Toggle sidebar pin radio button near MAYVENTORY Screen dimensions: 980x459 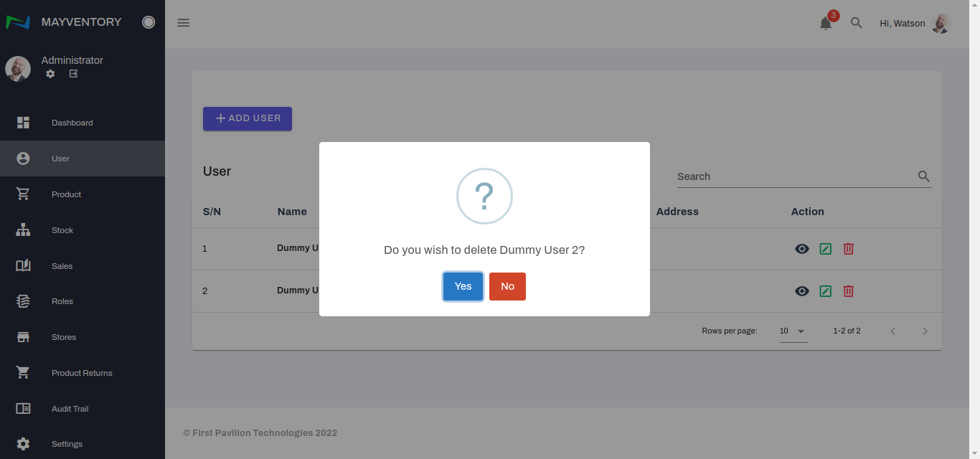point(149,22)
